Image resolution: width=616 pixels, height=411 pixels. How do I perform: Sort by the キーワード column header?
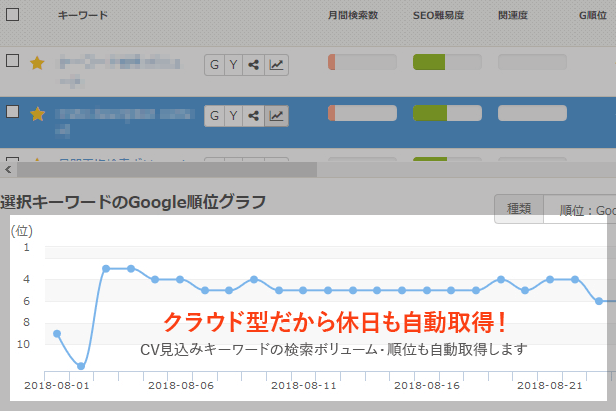pyautogui.click(x=82, y=15)
